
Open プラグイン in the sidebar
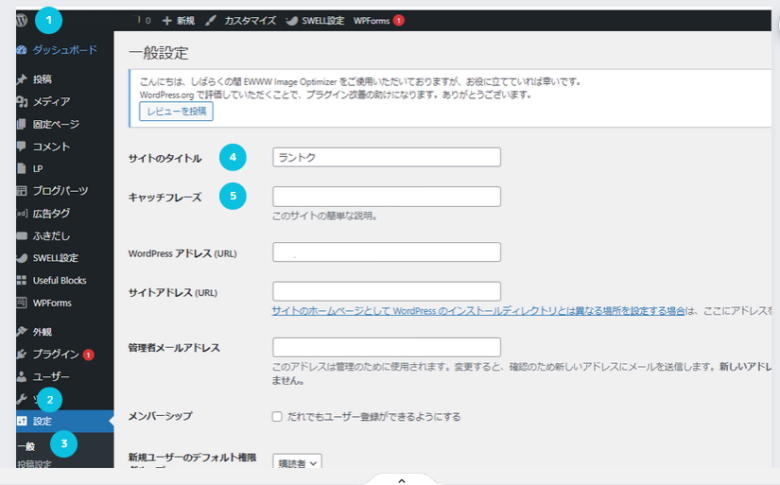56,354
